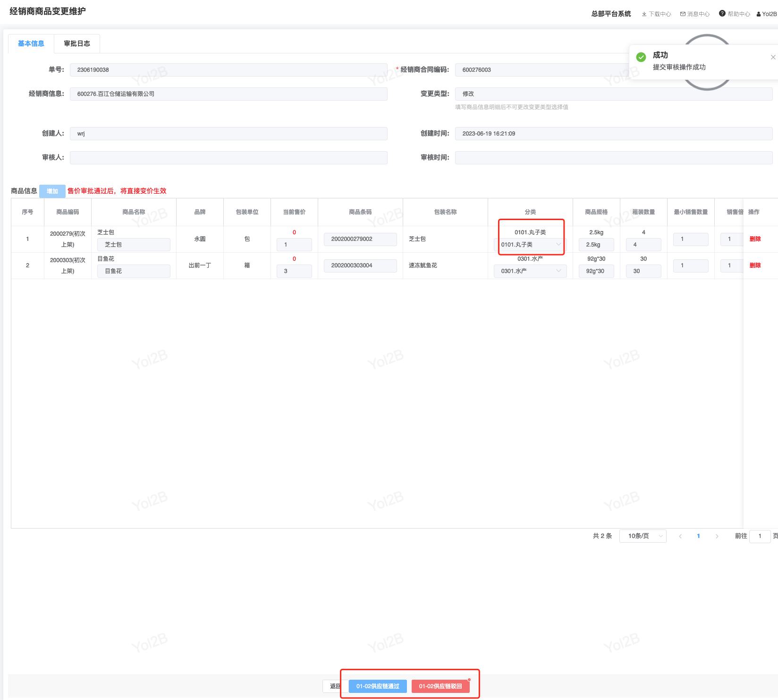Click the 单号 input field
The image size is (778, 700).
[x=228, y=70]
